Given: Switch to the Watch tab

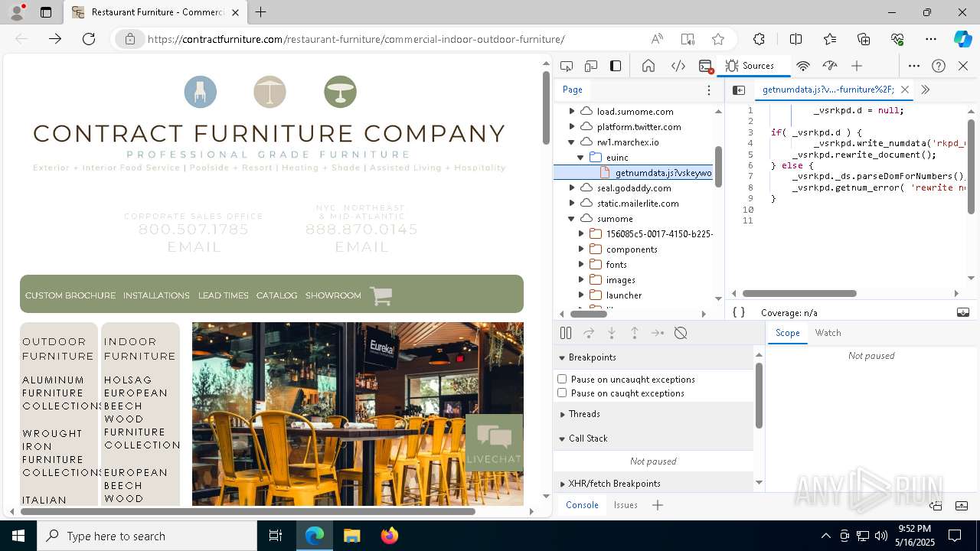Looking at the screenshot, I should (x=828, y=333).
